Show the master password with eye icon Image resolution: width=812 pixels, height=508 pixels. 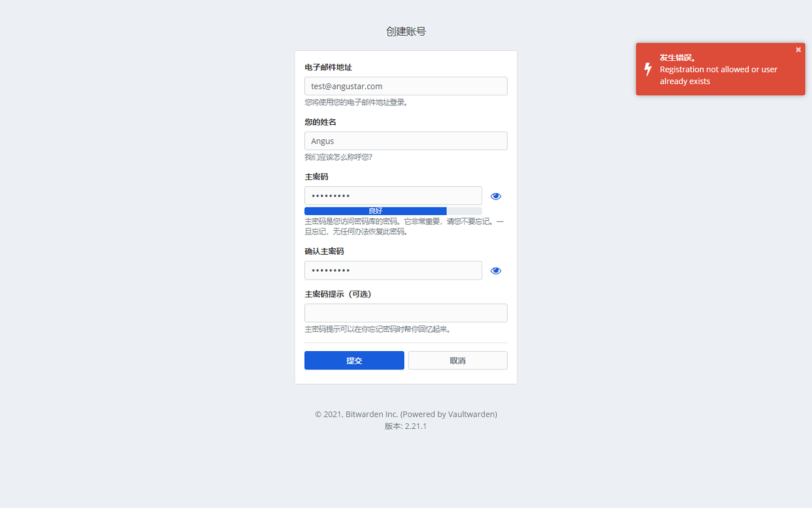496,196
